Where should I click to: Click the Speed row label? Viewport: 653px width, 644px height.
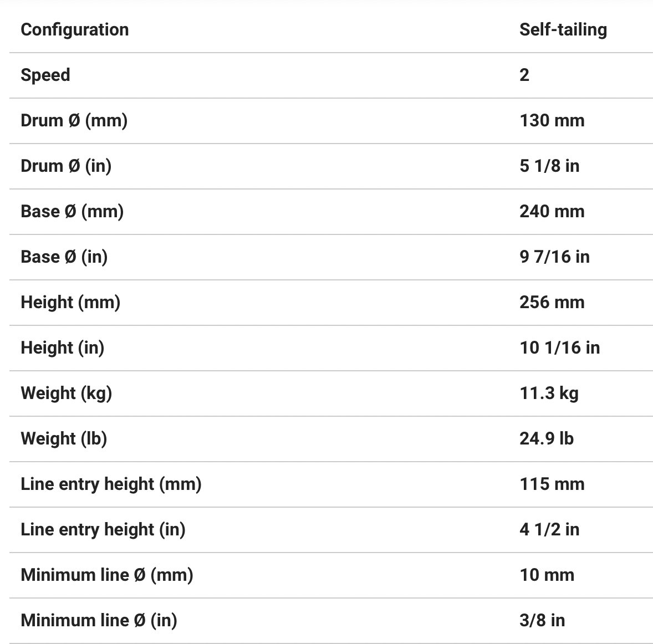click(x=45, y=75)
